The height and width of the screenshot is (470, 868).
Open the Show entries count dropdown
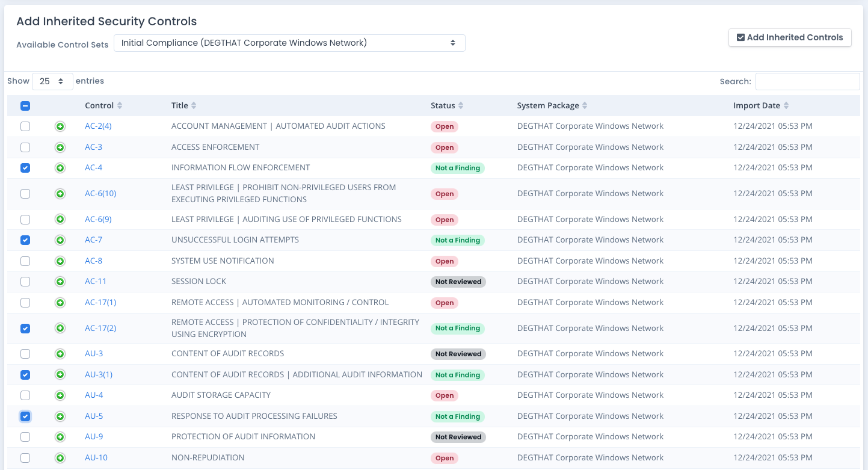(x=52, y=81)
